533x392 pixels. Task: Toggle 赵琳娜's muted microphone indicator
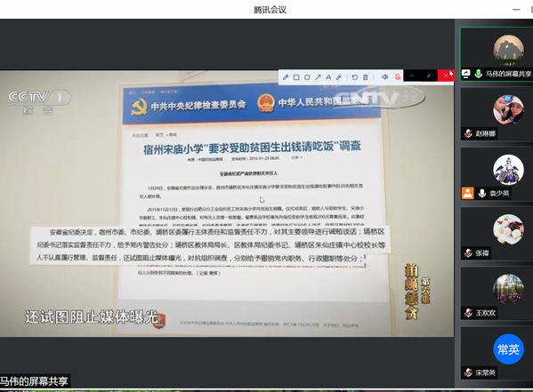point(468,133)
